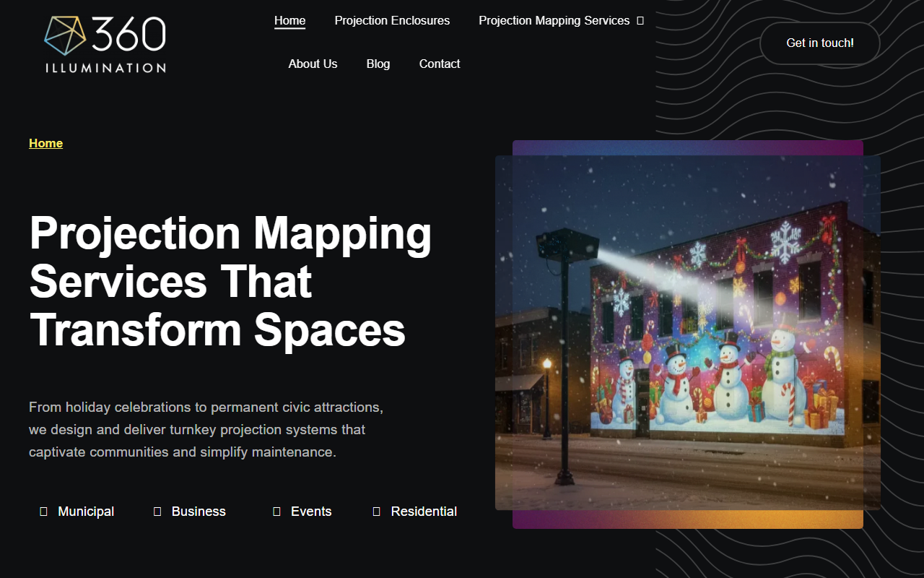The height and width of the screenshot is (578, 924).
Task: Click the Projection Mapping Services That Transform Spaces heading
Action: pos(230,281)
